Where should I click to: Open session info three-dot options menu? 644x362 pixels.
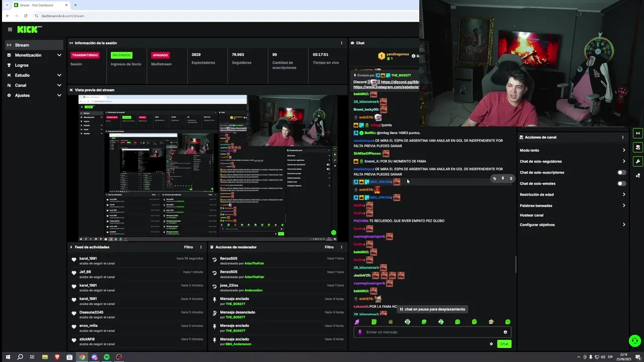(342, 43)
